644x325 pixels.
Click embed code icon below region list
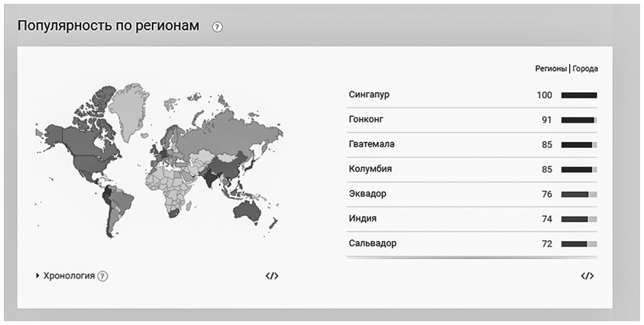(587, 276)
